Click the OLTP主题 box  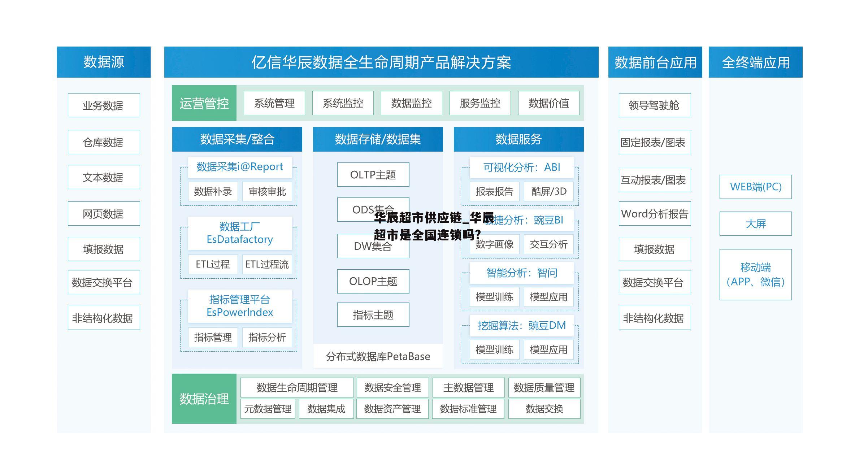click(x=373, y=174)
